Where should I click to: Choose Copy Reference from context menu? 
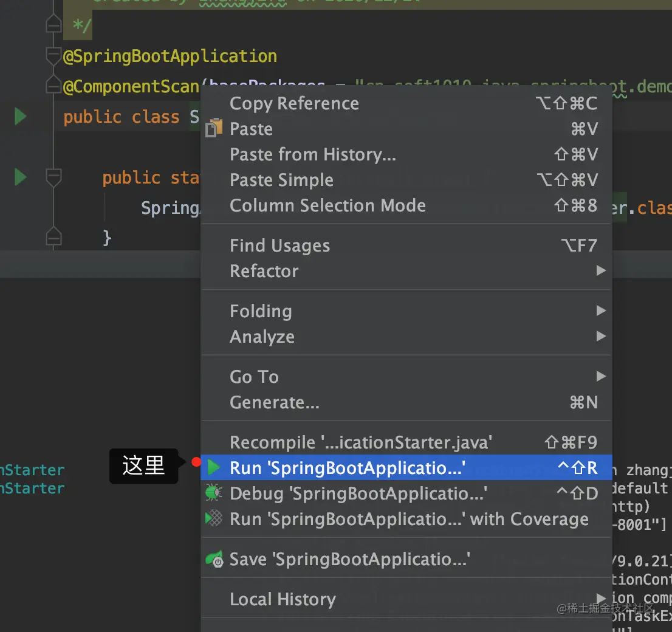(294, 103)
